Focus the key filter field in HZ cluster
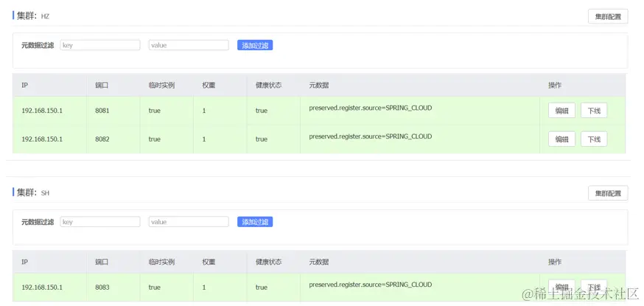The width and height of the screenshot is (644, 306). [x=100, y=45]
